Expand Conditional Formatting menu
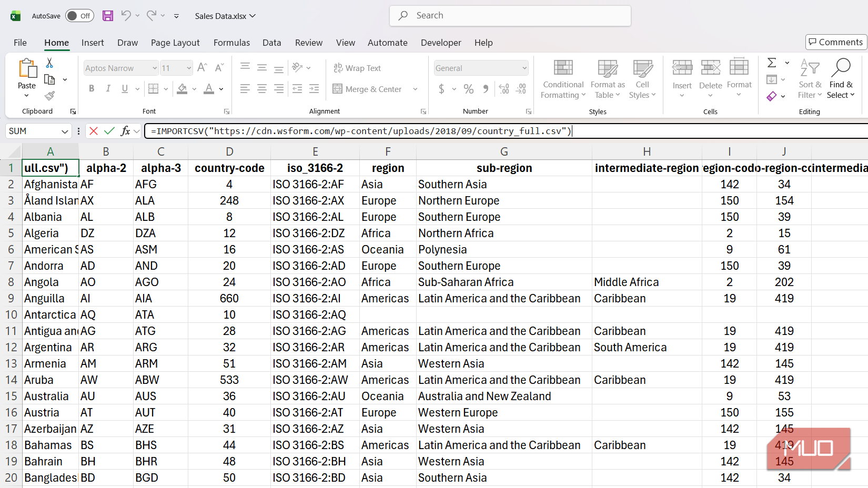 pos(563,79)
